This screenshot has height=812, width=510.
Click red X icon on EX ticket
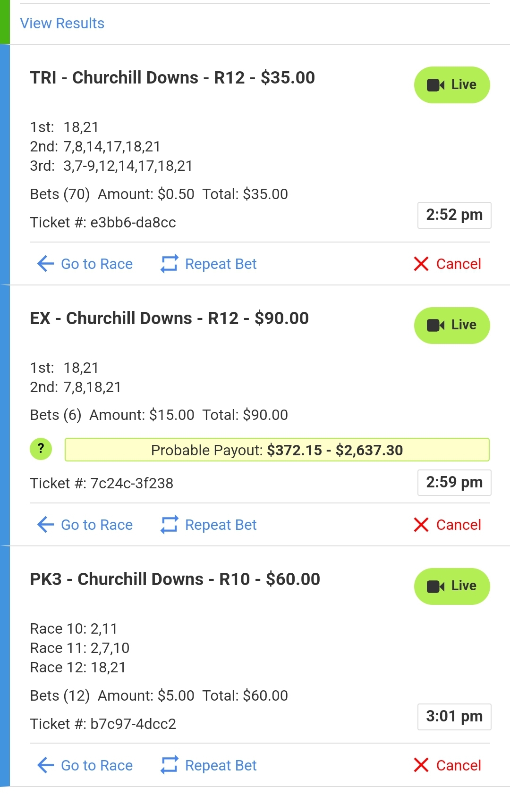(421, 525)
